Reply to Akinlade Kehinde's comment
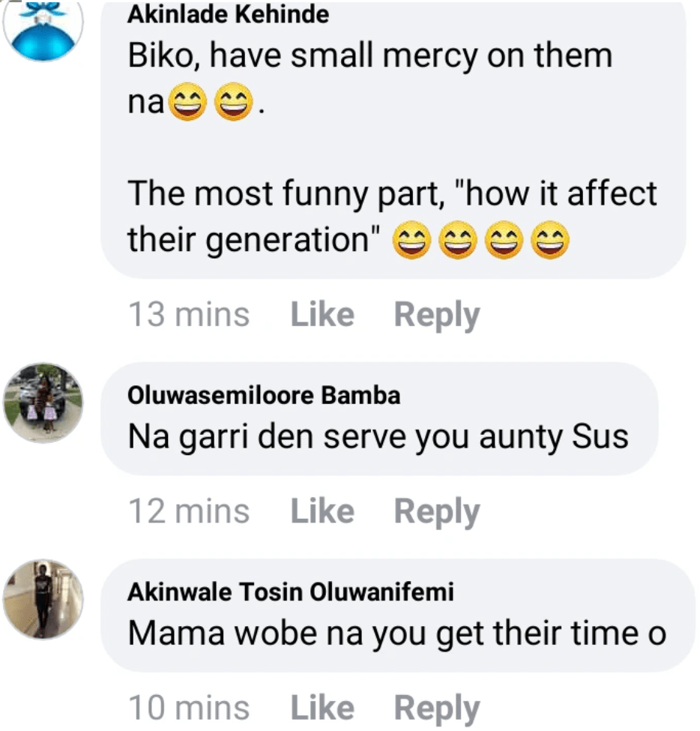Viewport: 700px width, 731px height. [x=437, y=315]
